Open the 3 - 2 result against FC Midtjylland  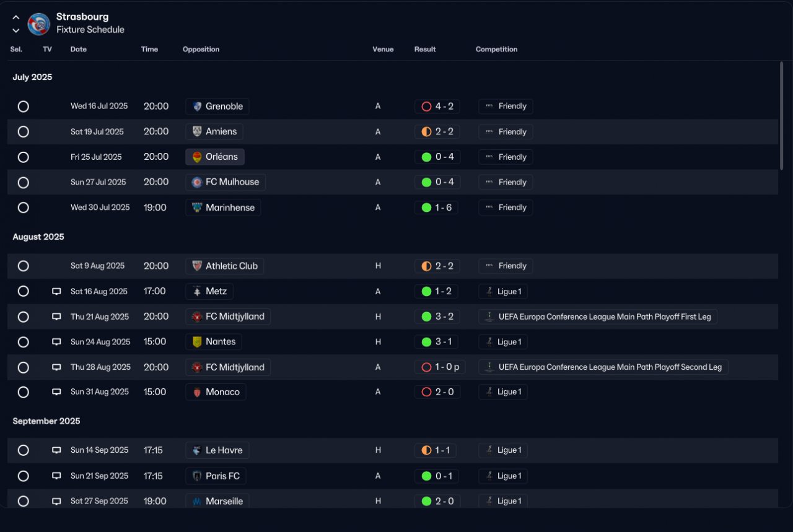point(437,316)
